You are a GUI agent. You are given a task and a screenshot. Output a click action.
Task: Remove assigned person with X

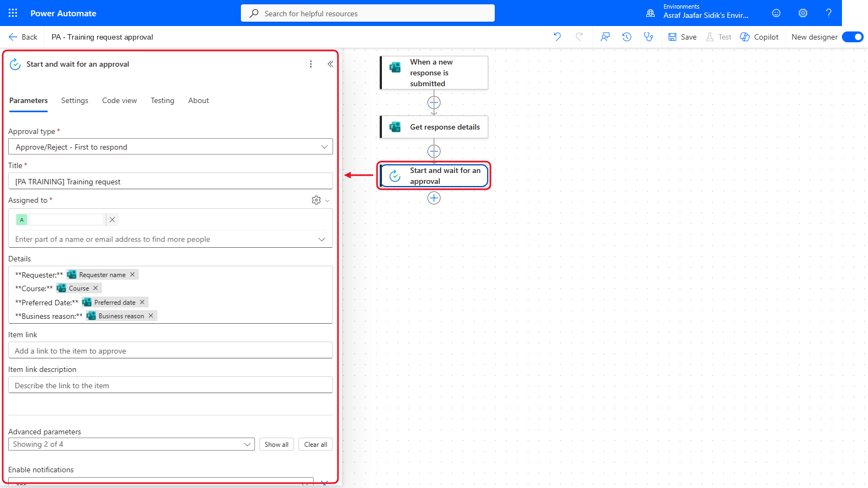click(x=112, y=220)
